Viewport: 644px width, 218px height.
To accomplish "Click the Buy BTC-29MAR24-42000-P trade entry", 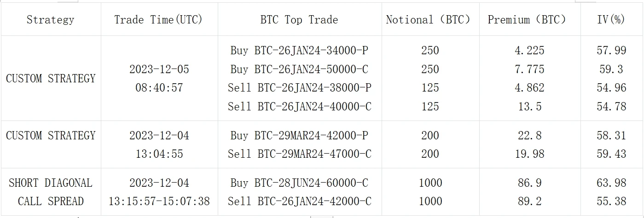I will pos(299,135).
